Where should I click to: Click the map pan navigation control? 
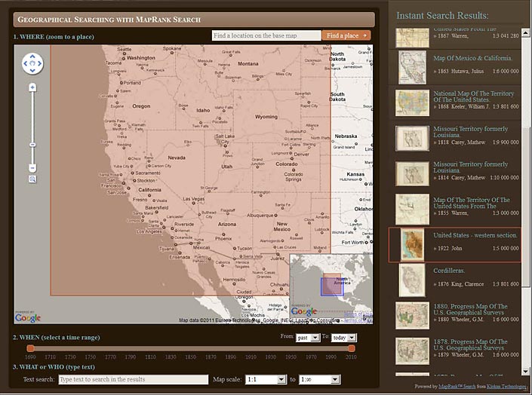(32, 63)
